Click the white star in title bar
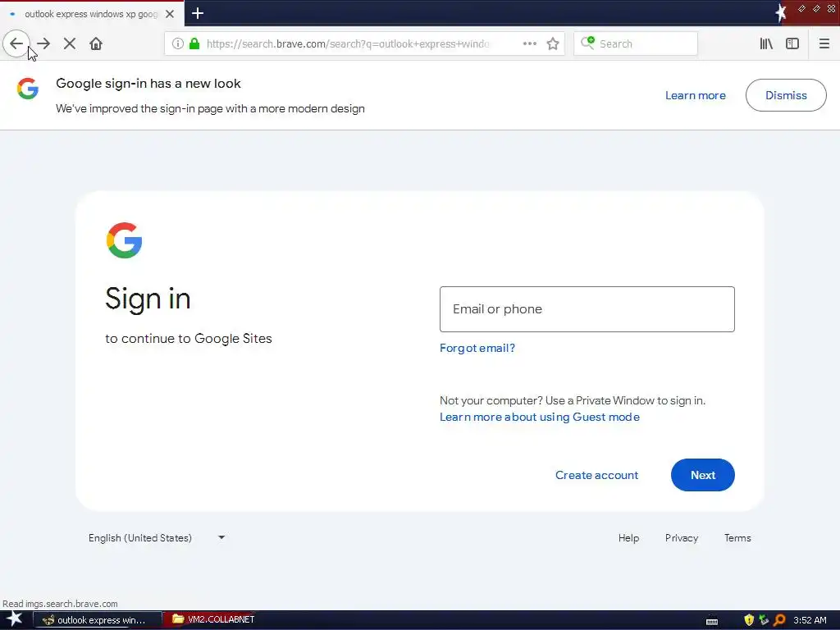The height and width of the screenshot is (630, 840). pyautogui.click(x=781, y=12)
